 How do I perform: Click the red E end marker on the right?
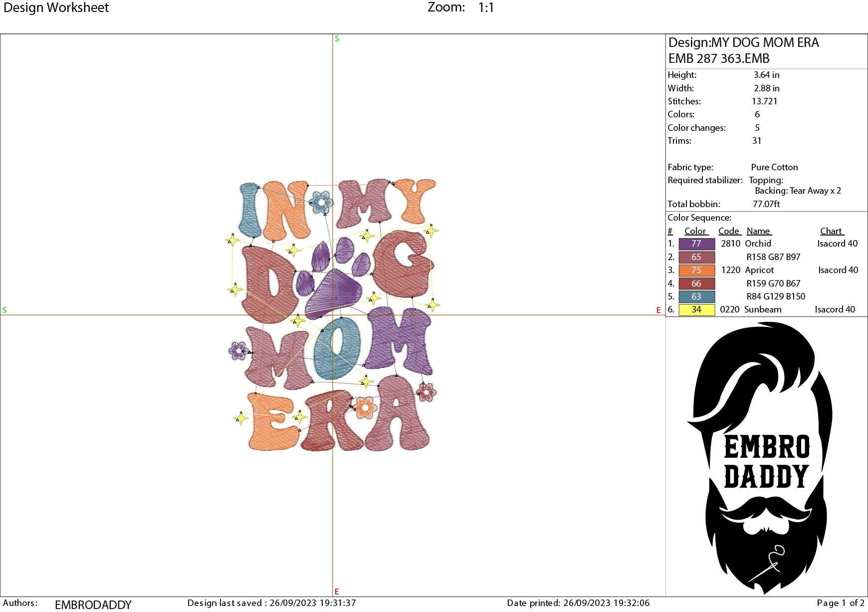pos(658,309)
